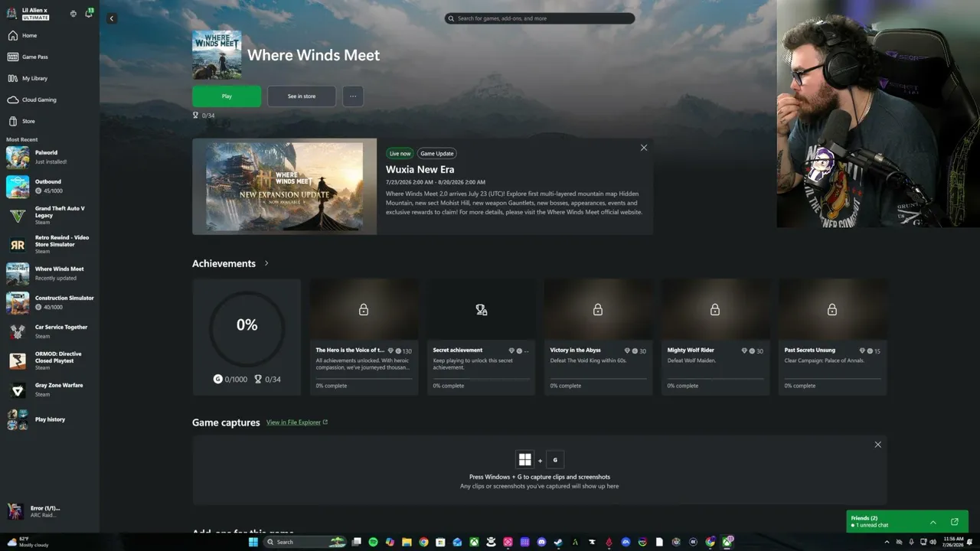Open Discord from the taskbar
The image size is (980, 551).
(541, 542)
